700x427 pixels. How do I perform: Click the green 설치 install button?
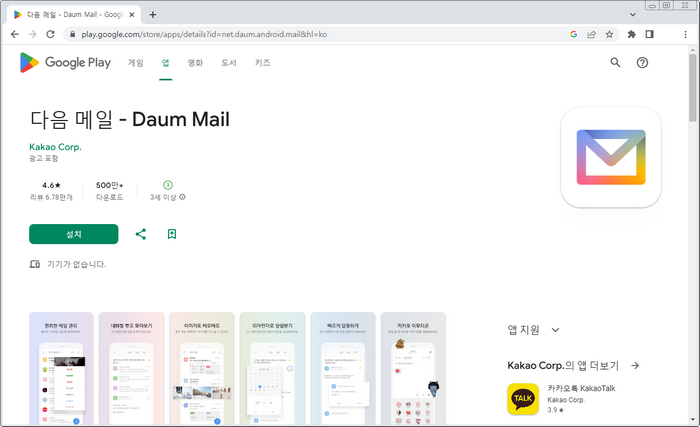[74, 234]
